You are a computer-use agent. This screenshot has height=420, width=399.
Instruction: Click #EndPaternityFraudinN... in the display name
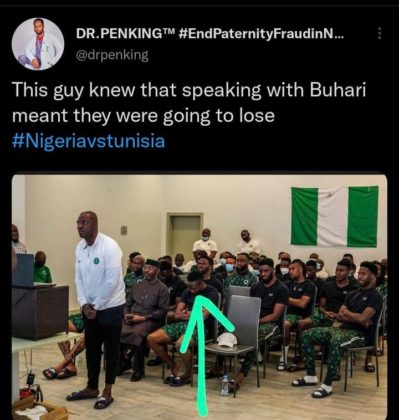pos(261,34)
